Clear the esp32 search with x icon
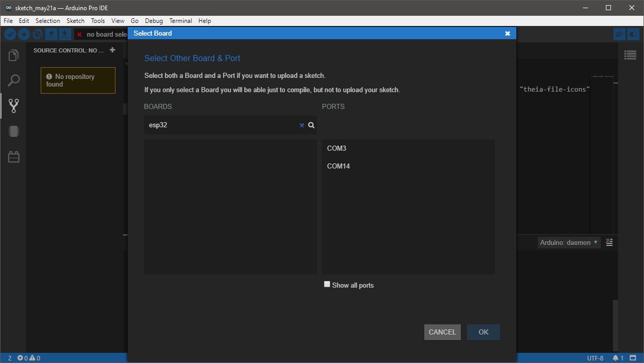 click(x=302, y=125)
